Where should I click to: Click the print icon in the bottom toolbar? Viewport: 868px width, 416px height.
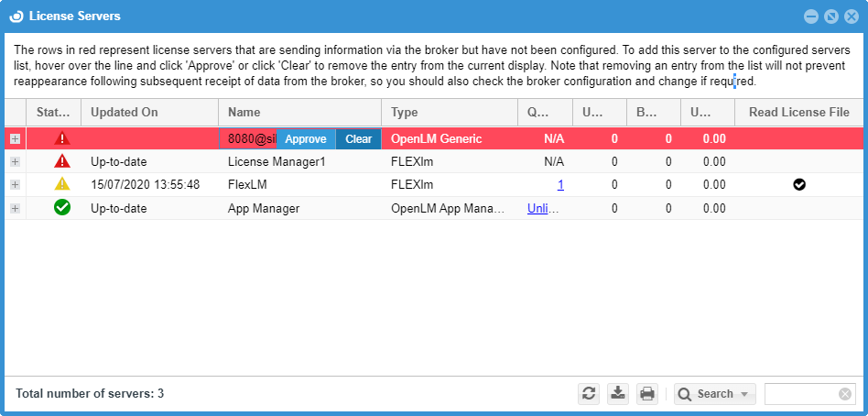647,394
